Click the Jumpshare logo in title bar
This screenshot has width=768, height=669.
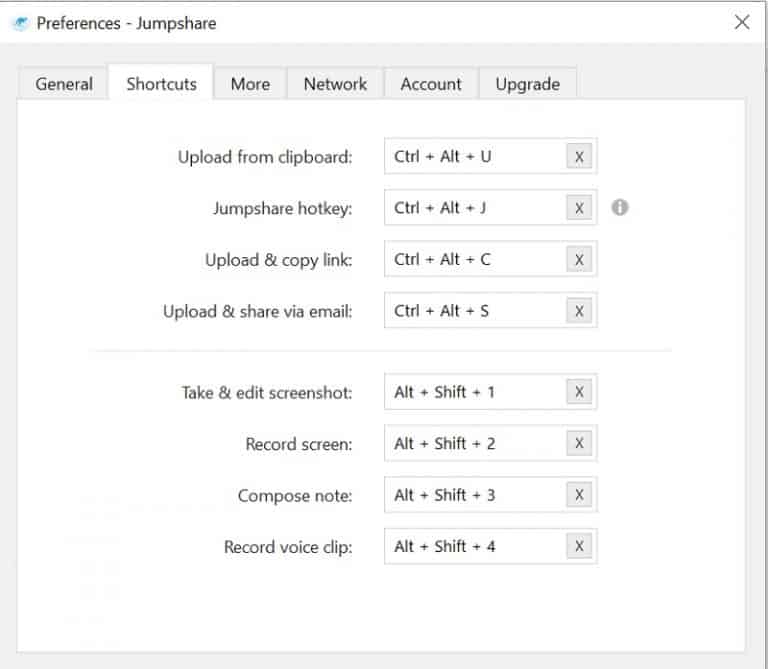click(x=20, y=23)
